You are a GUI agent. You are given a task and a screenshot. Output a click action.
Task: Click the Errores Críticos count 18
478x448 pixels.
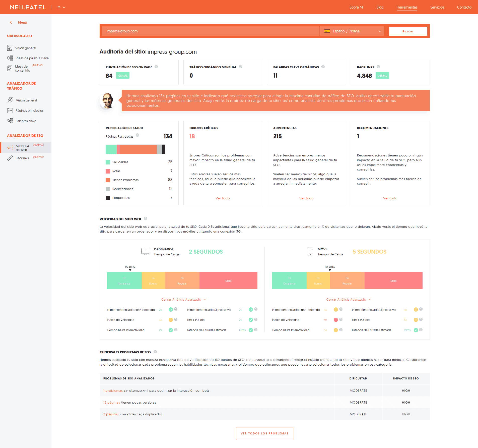(x=192, y=136)
